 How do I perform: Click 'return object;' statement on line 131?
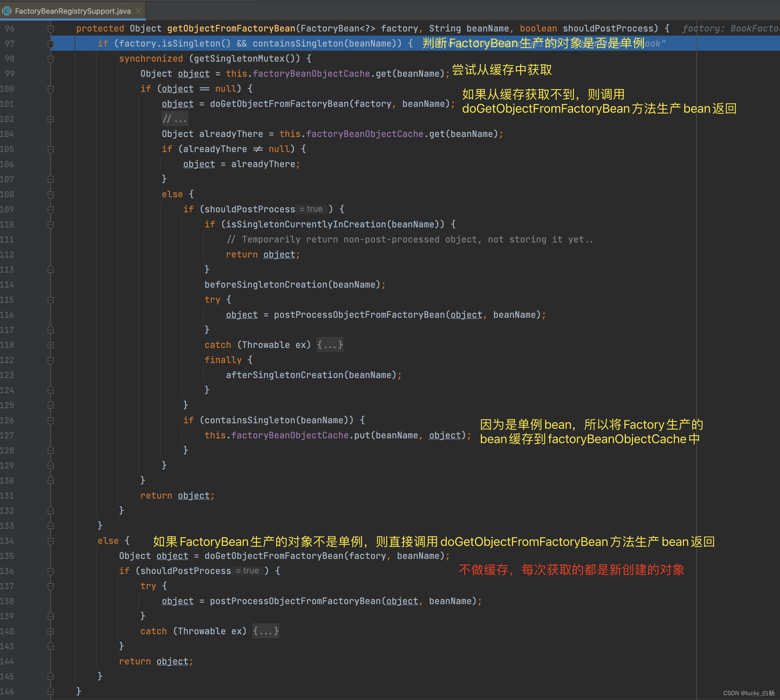pos(178,496)
